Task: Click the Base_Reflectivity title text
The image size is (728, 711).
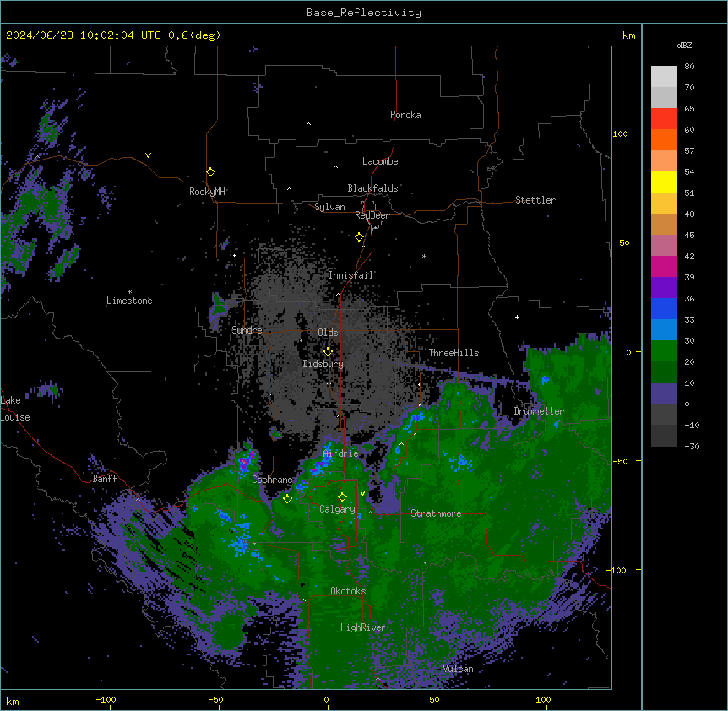Action: click(364, 13)
